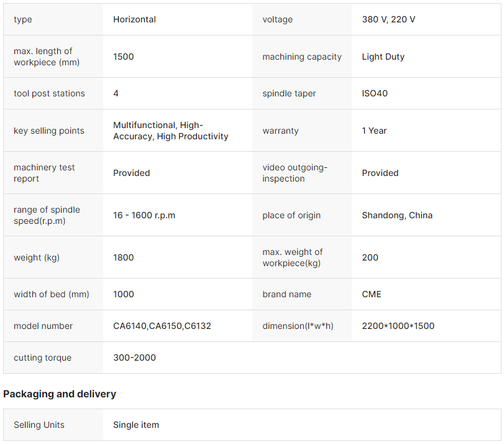Click the 'machinery test report' label
The image size is (504, 444).
tap(44, 173)
